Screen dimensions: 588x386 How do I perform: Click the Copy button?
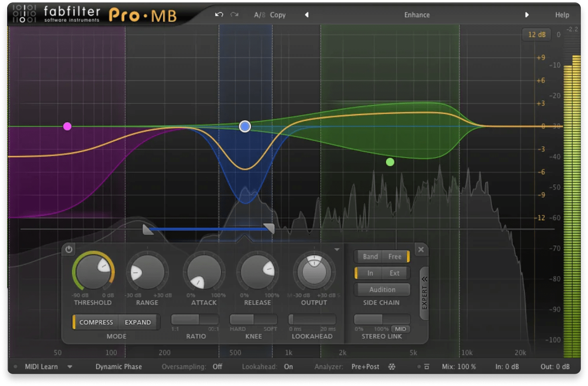(278, 15)
